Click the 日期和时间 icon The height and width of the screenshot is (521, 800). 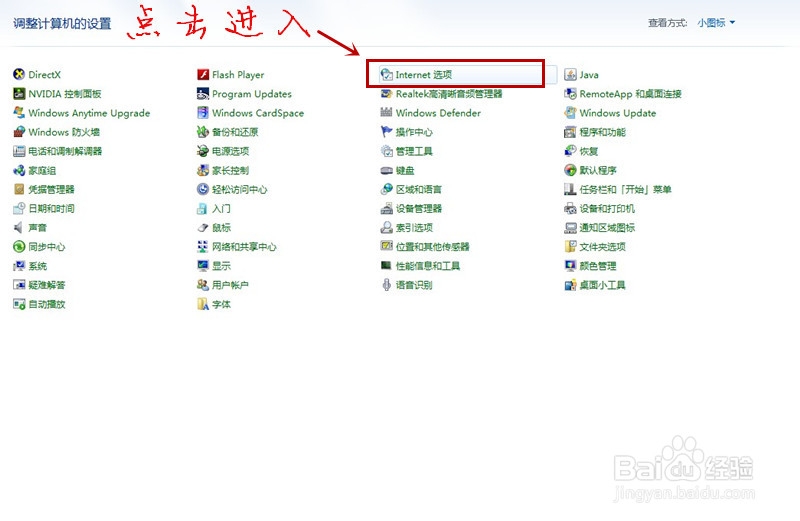point(19,209)
